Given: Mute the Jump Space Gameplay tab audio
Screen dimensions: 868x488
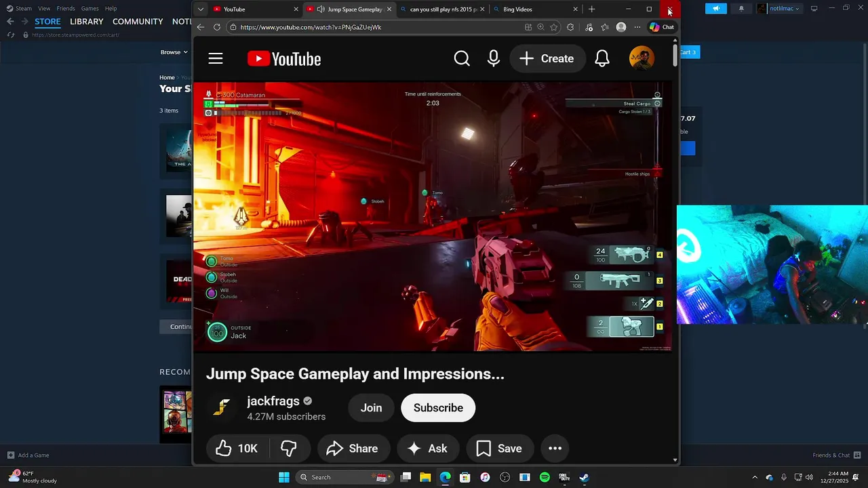Looking at the screenshot, I should click(x=320, y=9).
